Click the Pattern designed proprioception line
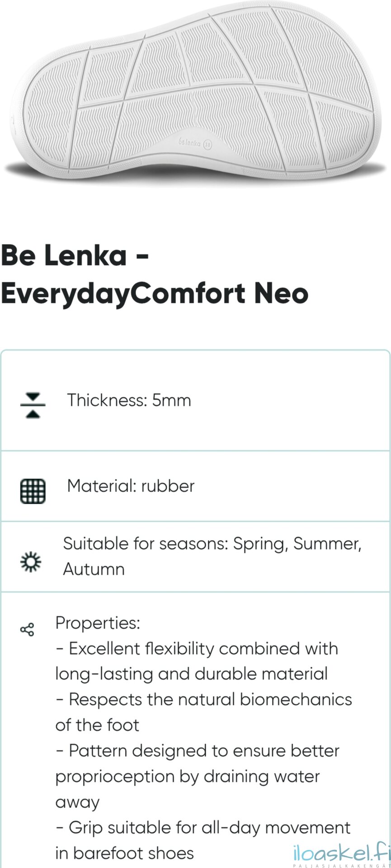 [197, 776]
